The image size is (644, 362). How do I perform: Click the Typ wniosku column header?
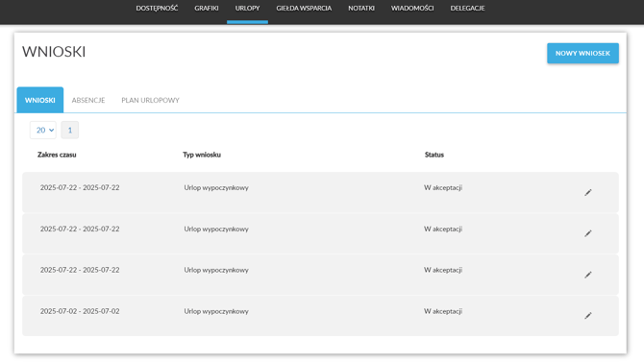[202, 155]
